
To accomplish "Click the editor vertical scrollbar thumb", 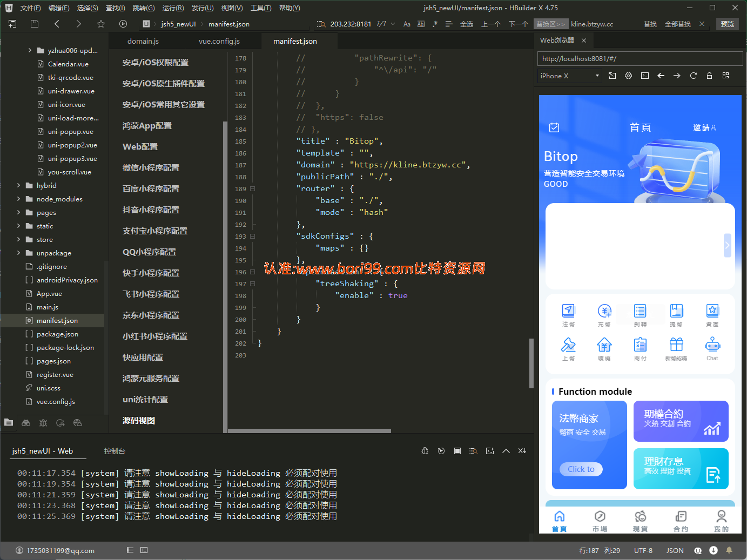I will (531, 363).
